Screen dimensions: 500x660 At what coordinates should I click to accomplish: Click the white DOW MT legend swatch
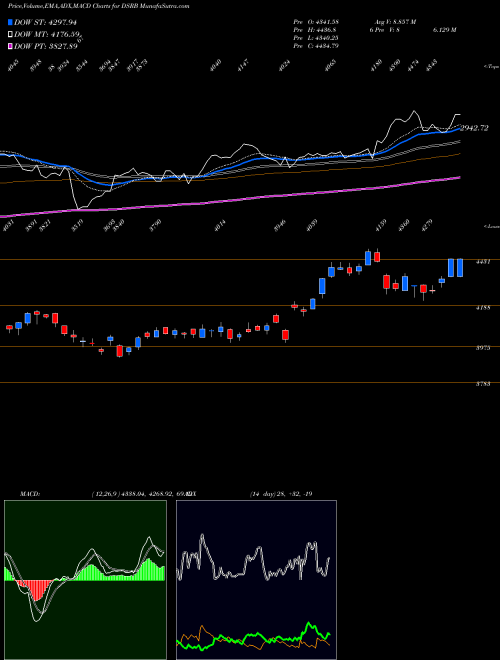pos(11,35)
